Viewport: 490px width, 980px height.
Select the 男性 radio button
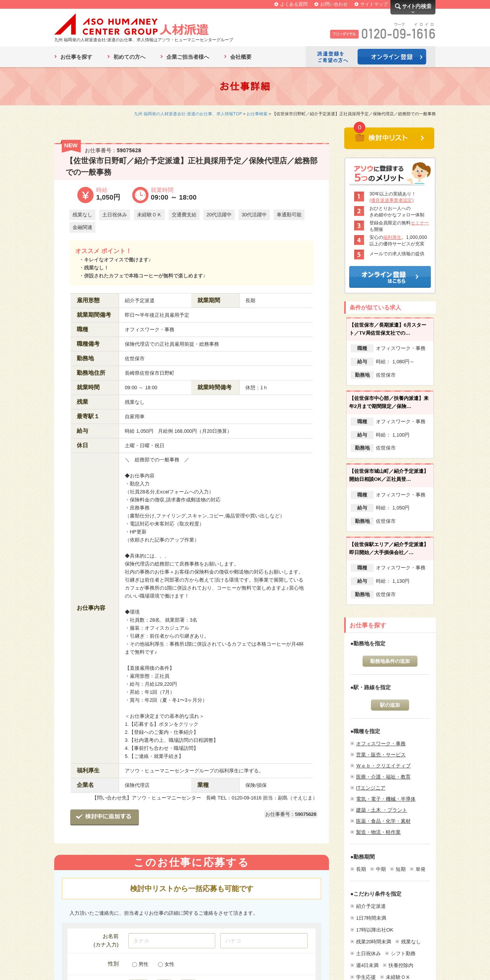pyautogui.click(x=134, y=964)
